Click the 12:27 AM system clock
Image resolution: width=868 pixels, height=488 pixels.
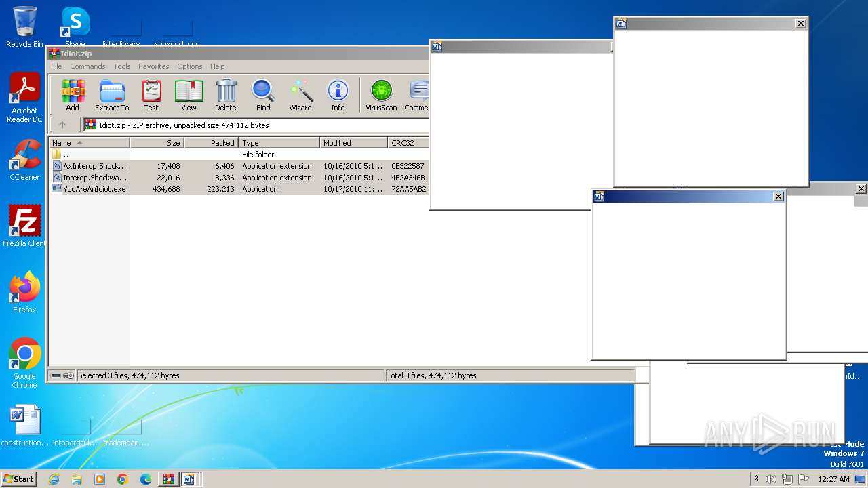[x=833, y=479]
